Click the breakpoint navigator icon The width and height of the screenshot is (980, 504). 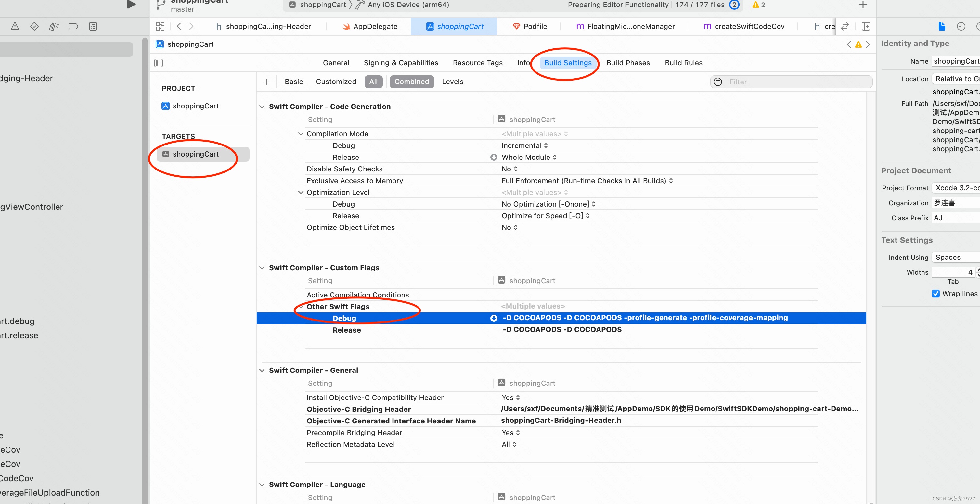click(x=73, y=26)
